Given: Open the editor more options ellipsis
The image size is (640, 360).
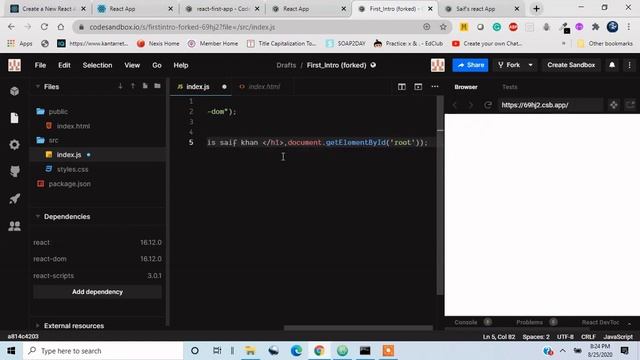Looking at the screenshot, I should (435, 87).
